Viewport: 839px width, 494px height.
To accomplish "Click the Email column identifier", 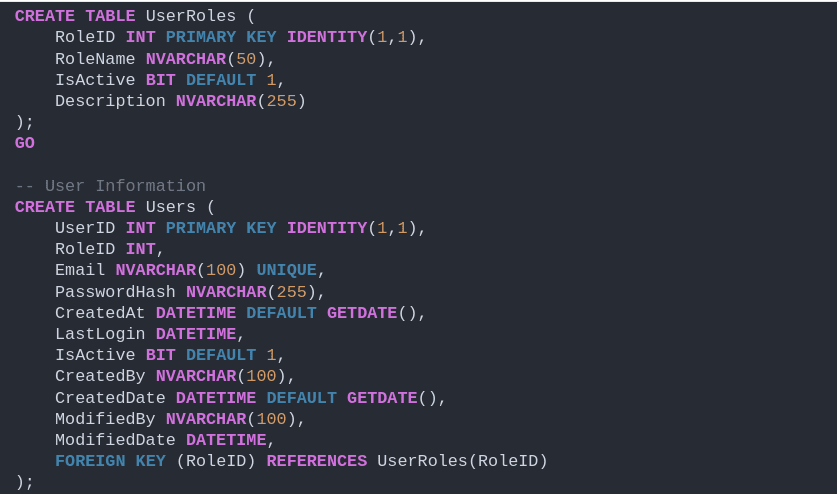I will [80, 270].
